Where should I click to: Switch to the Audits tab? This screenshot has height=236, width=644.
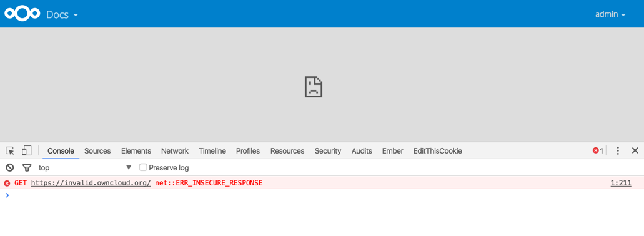tap(362, 151)
